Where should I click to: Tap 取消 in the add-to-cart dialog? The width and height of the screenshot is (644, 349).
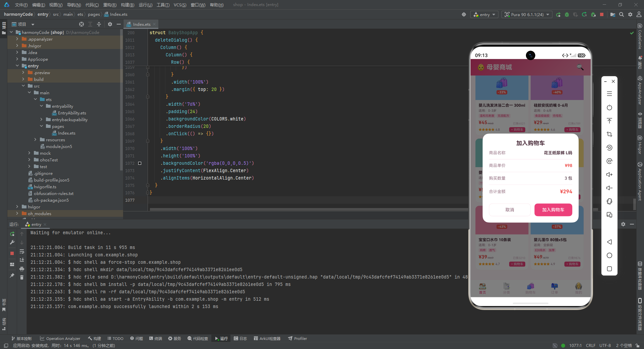[509, 210]
